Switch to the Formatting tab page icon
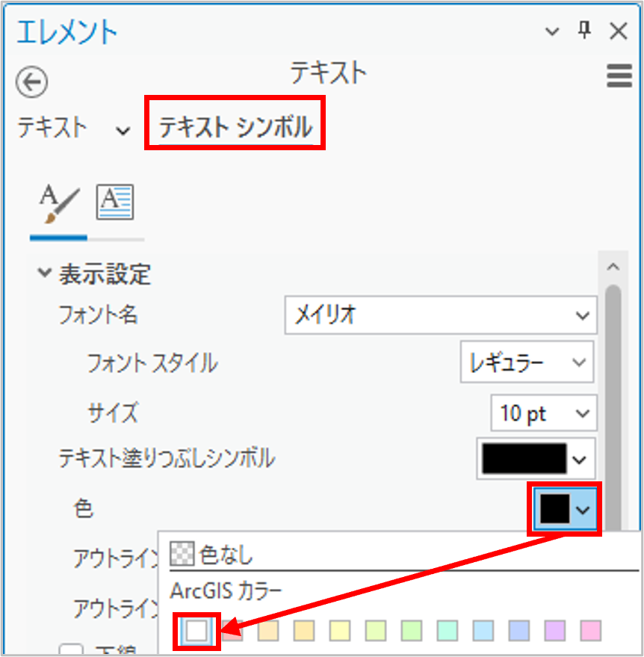 point(115,203)
